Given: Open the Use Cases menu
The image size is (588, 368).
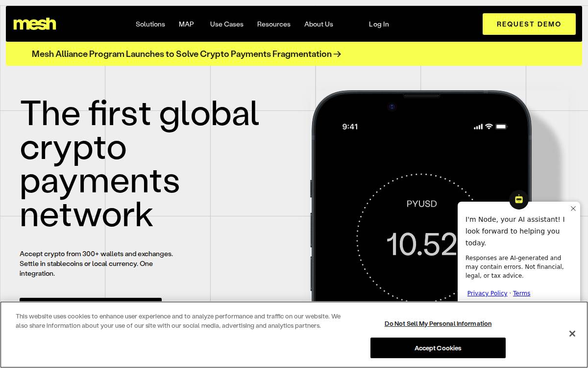Looking at the screenshot, I should pos(227,24).
